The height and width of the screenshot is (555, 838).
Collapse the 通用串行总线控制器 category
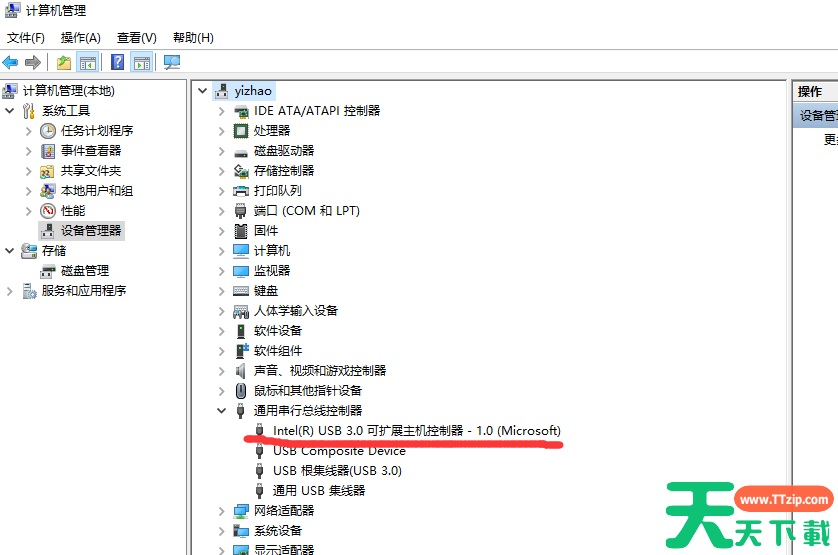coord(221,411)
